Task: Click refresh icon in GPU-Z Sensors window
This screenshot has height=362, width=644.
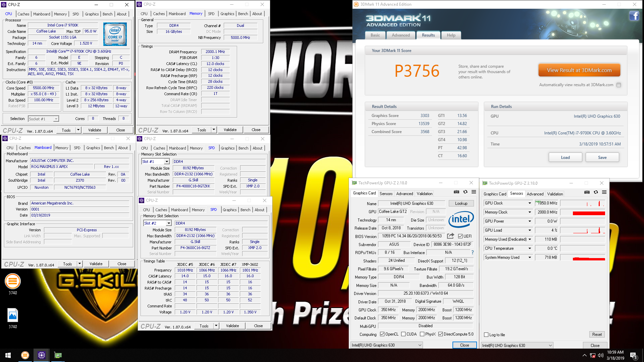Action: tap(596, 192)
